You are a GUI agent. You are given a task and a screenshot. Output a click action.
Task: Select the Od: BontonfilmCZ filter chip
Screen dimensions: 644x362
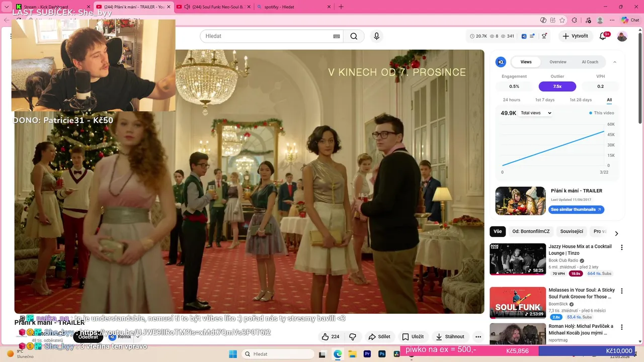531,232
